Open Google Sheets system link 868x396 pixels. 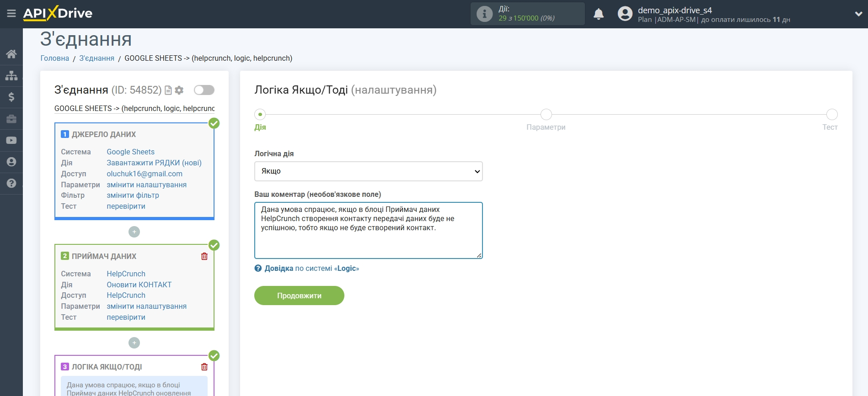(131, 152)
